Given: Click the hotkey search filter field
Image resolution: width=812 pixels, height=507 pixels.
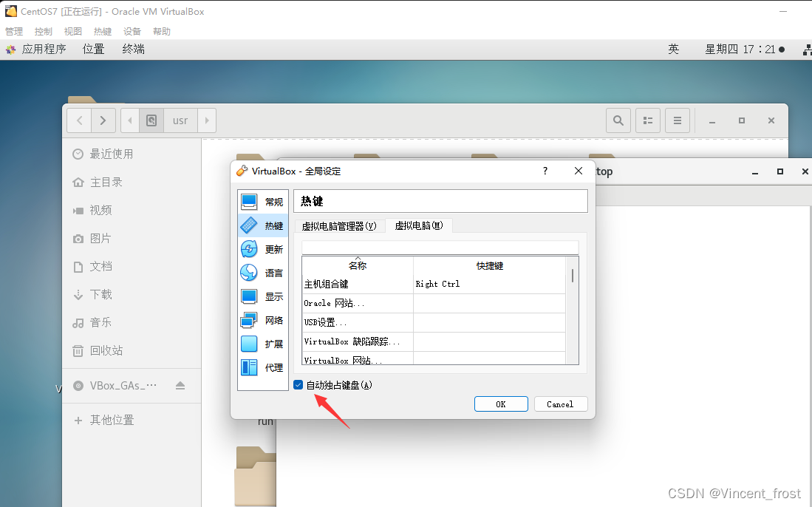Looking at the screenshot, I should pyautogui.click(x=440, y=248).
